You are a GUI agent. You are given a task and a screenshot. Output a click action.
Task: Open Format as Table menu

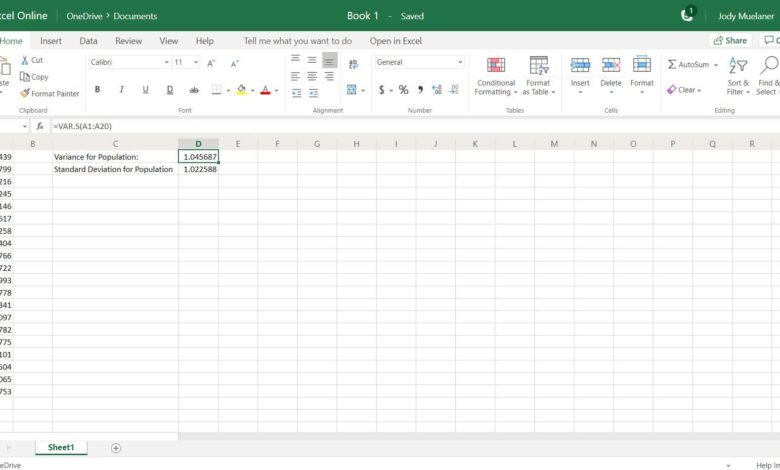point(539,76)
